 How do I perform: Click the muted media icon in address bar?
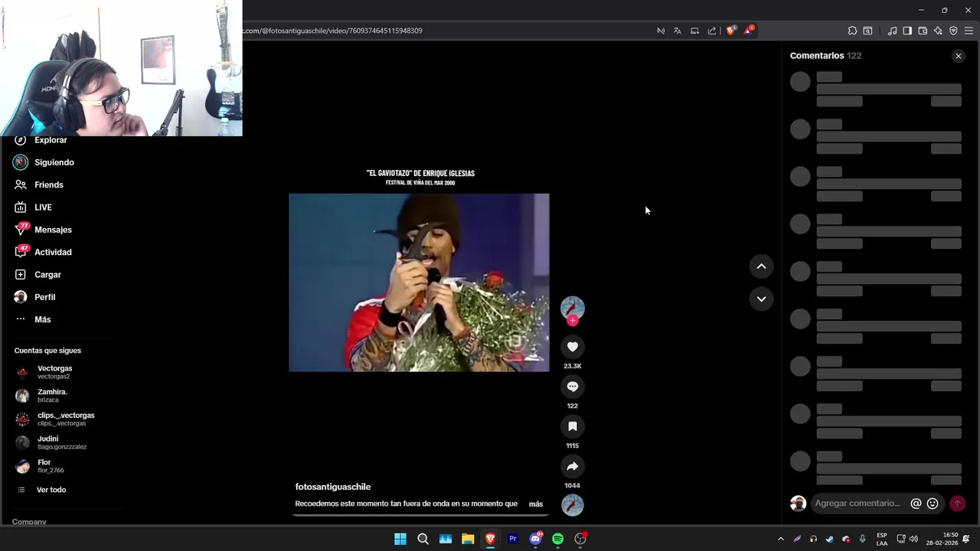pyautogui.click(x=661, y=31)
